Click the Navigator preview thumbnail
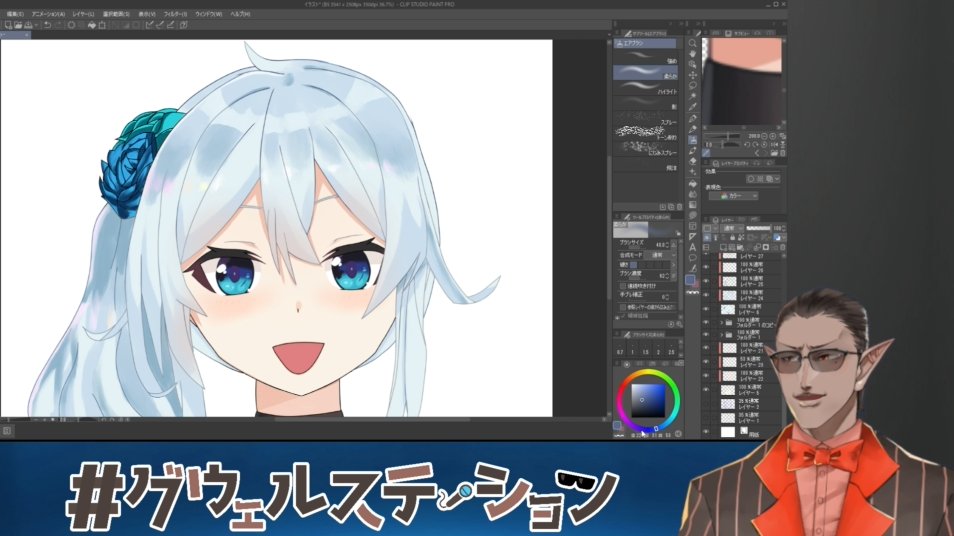Image resolution: width=954 pixels, height=536 pixels. pos(742,81)
